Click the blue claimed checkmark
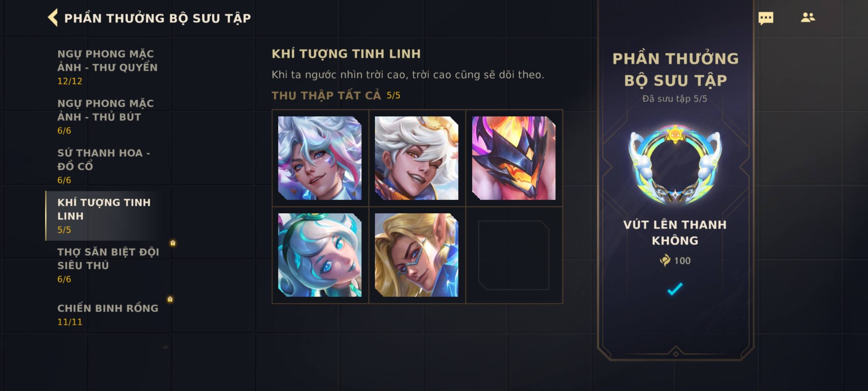 [x=675, y=289]
